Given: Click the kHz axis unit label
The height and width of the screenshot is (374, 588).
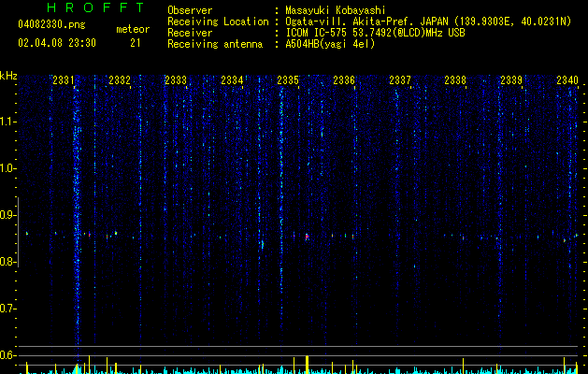Looking at the screenshot, I should point(8,76).
